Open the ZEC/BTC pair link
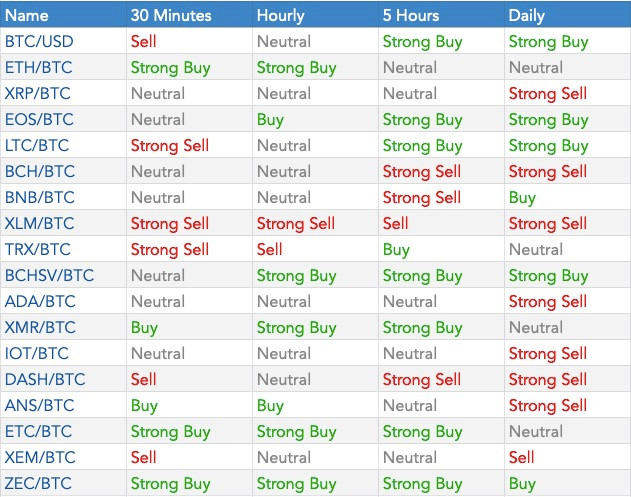Image resolution: width=631 pixels, height=497 pixels. 38,483
